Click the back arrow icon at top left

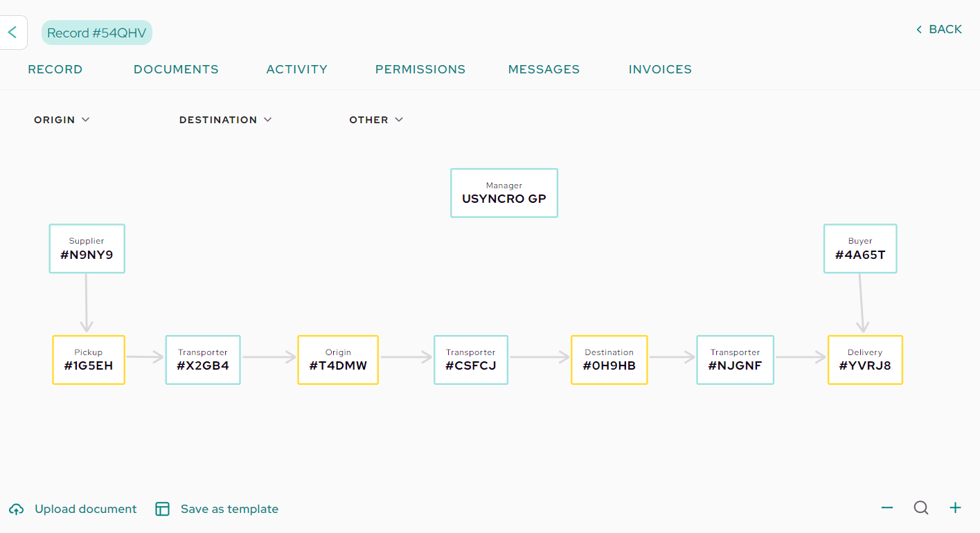[x=12, y=33]
